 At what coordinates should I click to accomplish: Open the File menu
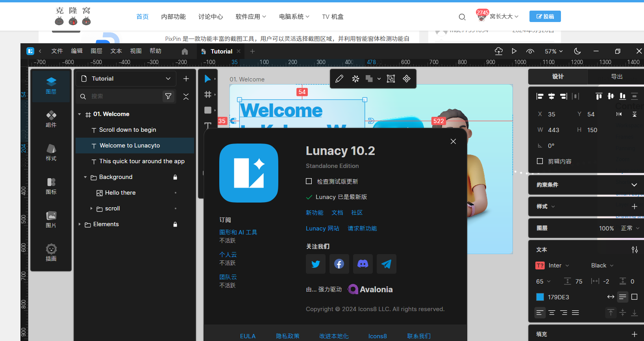coord(57,51)
